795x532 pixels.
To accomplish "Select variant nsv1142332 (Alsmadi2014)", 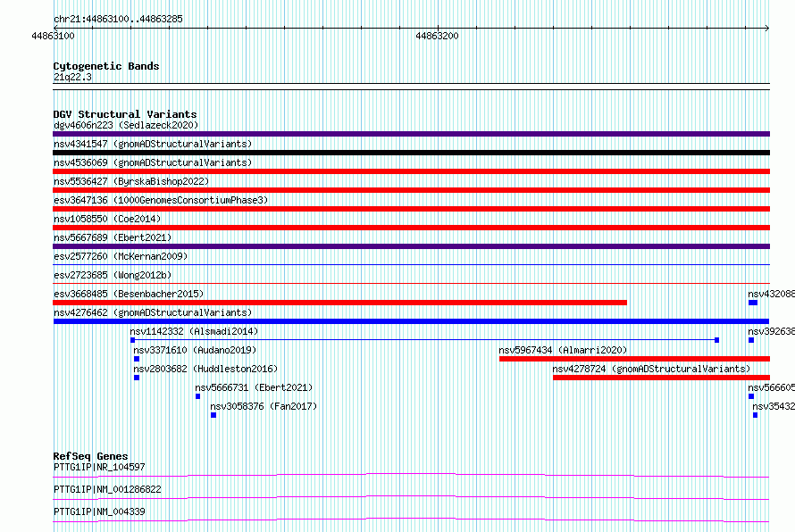I will click(x=194, y=331).
